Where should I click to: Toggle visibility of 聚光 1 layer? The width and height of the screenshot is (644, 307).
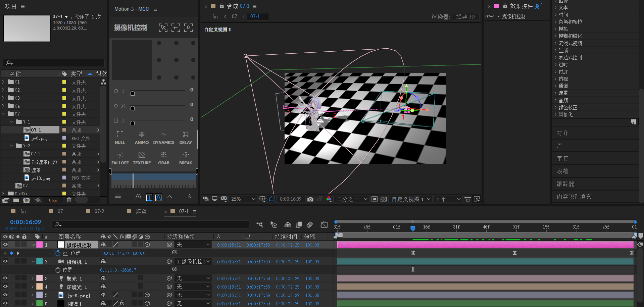(5, 278)
